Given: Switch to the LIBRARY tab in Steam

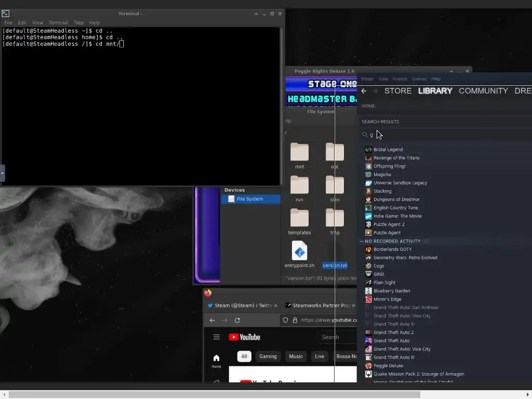Looking at the screenshot, I should coord(435,91).
